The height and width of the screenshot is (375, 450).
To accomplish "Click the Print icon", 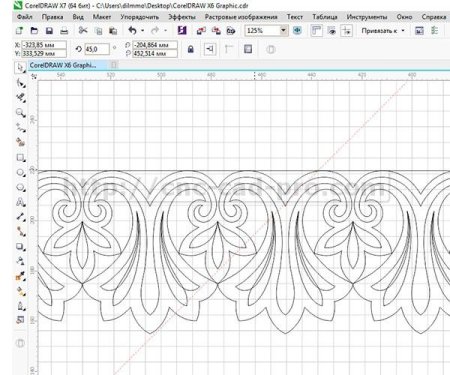I will pos(64,31).
